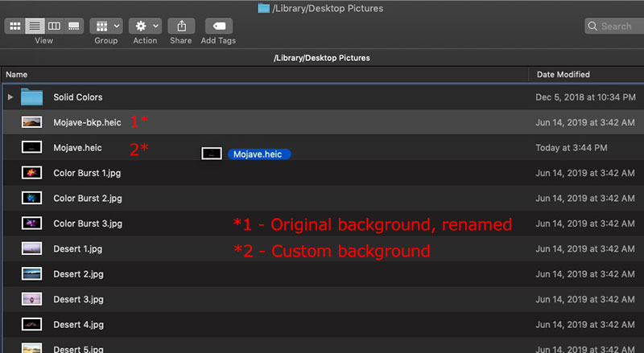Click into the Search field
Image resolution: width=644 pixels, height=353 pixels.
pos(616,27)
